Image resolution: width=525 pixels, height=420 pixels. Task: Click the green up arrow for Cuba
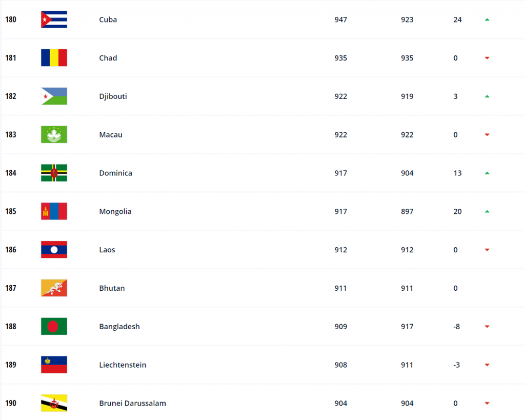coord(487,20)
